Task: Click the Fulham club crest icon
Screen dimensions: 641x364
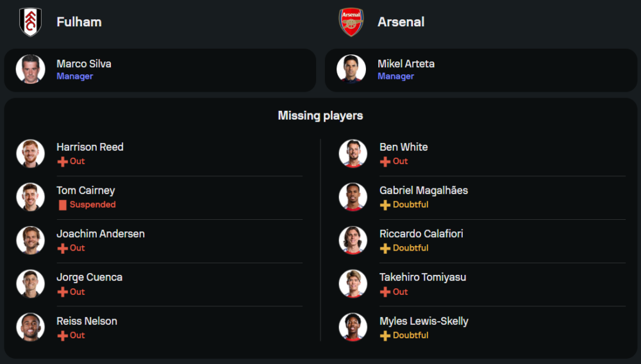Action: (x=30, y=22)
